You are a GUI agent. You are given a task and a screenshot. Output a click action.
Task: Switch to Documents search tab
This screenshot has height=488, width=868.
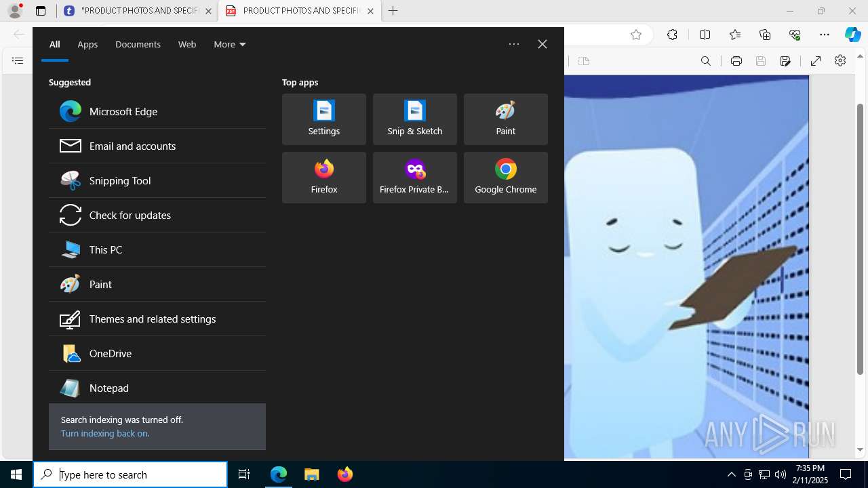click(x=138, y=44)
